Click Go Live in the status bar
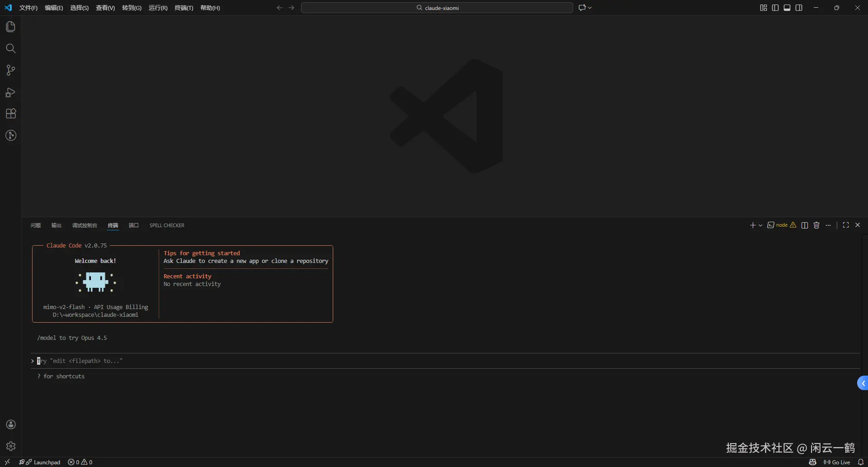The image size is (868, 467). [x=837, y=462]
